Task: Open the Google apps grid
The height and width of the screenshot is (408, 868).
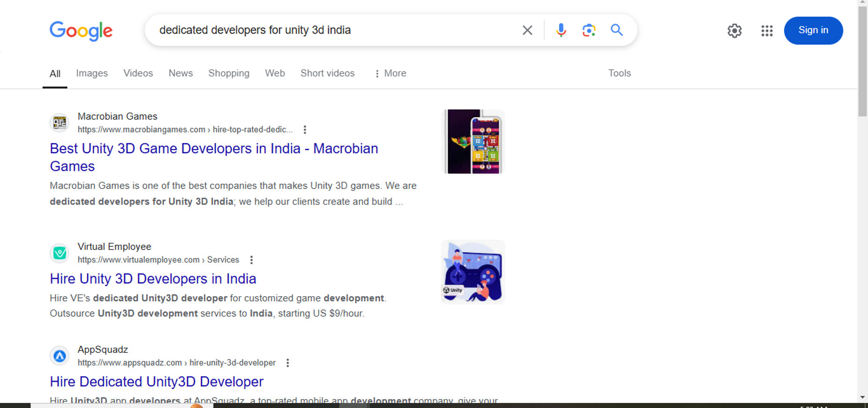Action: [767, 31]
